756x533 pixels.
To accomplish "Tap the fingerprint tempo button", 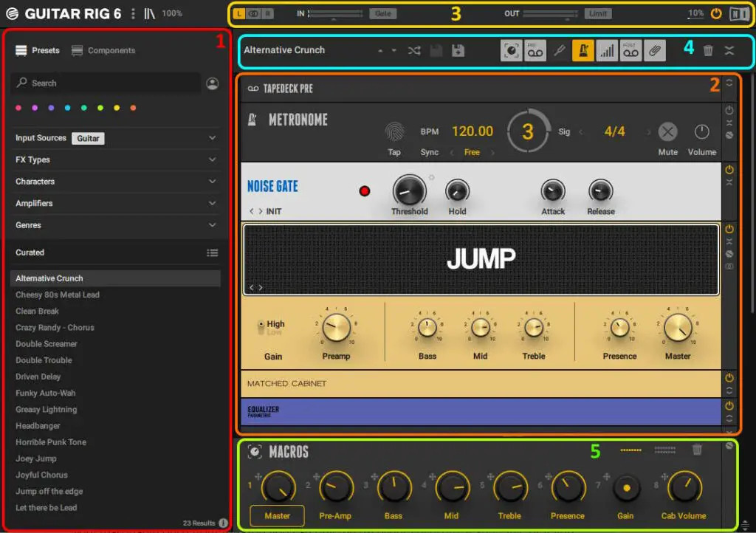I will [x=394, y=131].
